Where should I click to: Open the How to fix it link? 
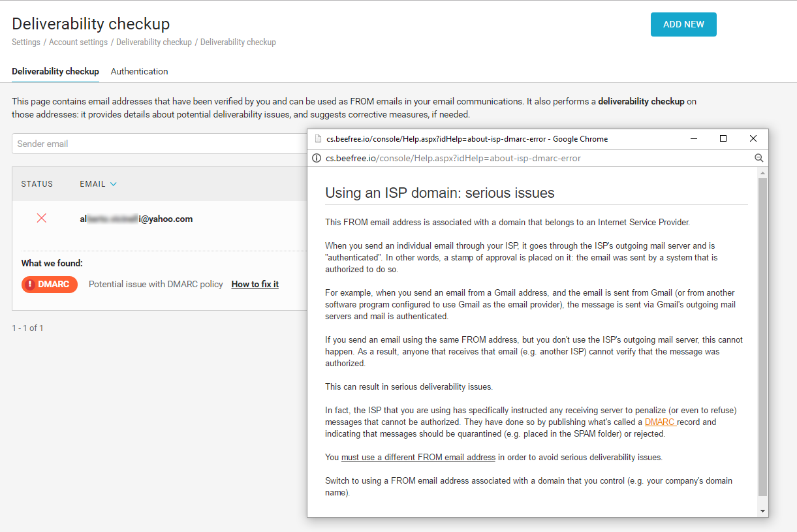pyautogui.click(x=255, y=284)
